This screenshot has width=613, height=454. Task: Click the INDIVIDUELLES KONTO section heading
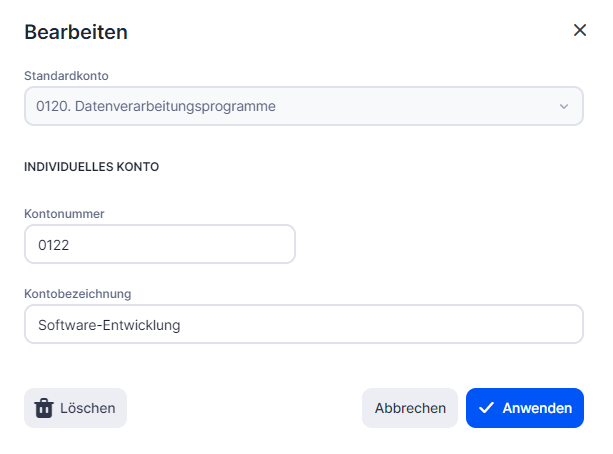pos(92,167)
